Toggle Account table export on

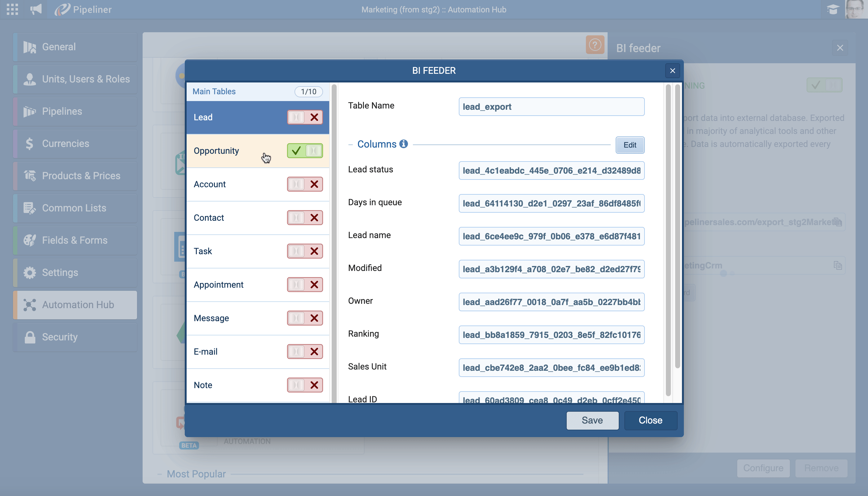coord(304,184)
